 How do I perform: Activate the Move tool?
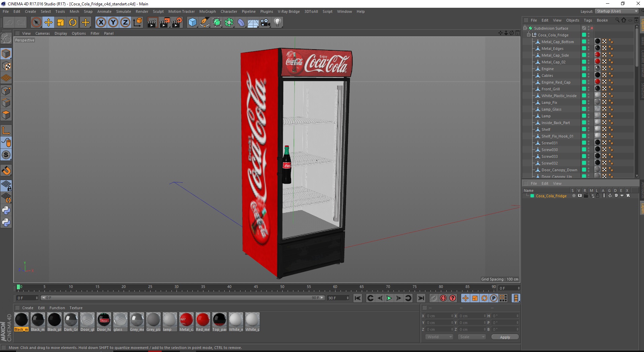coord(49,23)
